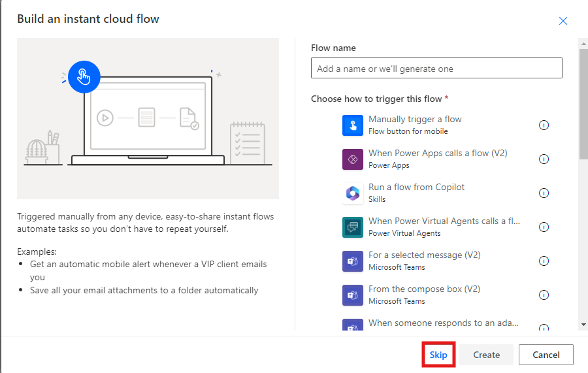Click the Power Virtual Agents trigger icon

click(x=353, y=227)
